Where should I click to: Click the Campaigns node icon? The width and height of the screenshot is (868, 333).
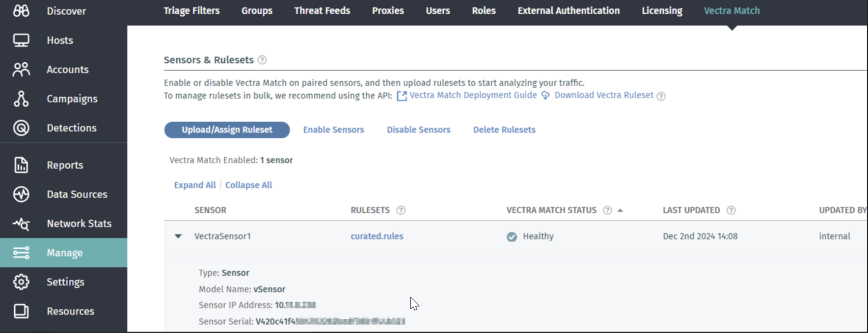point(21,99)
